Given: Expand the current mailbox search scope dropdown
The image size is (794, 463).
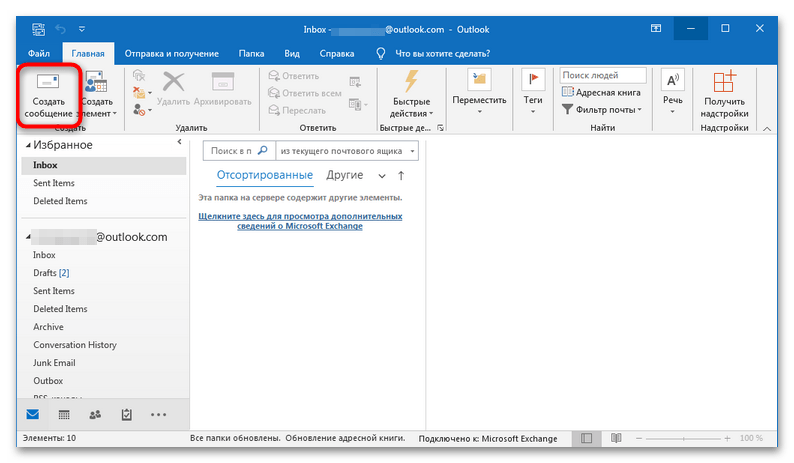Looking at the screenshot, I should pyautogui.click(x=413, y=151).
